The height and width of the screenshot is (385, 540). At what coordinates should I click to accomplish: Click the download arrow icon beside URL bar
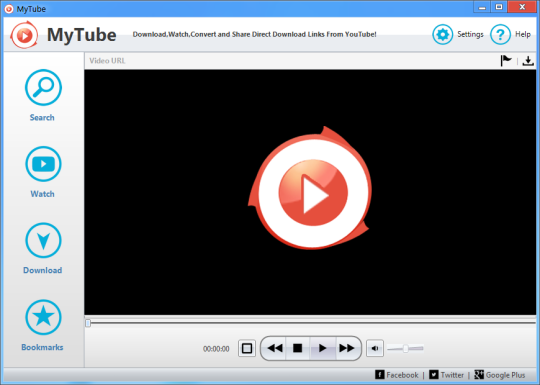pyautogui.click(x=528, y=61)
